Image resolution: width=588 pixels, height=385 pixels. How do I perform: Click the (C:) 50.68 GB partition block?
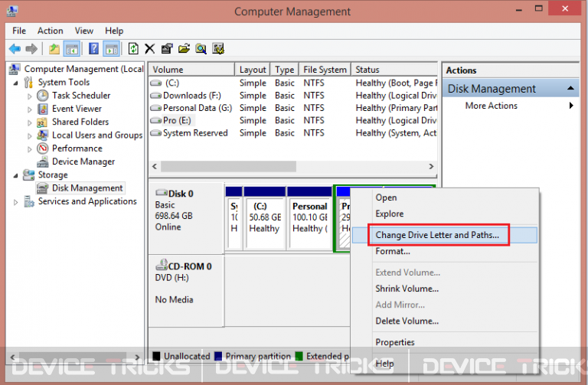[x=264, y=217]
